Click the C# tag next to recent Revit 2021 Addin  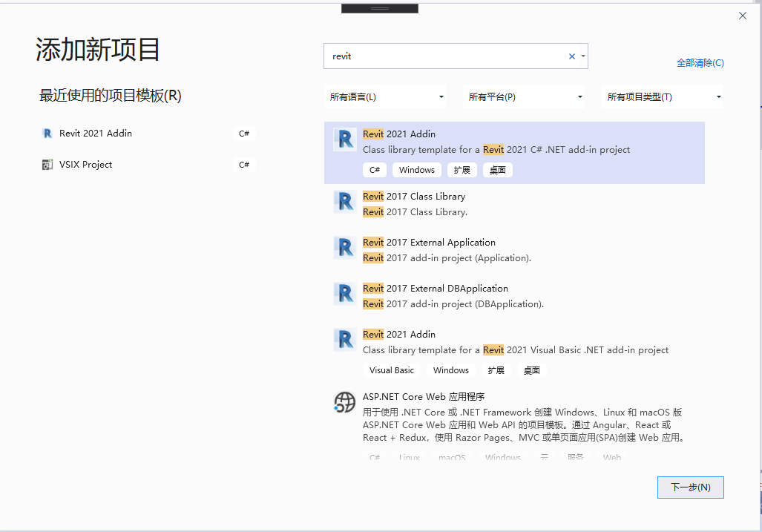click(x=244, y=134)
